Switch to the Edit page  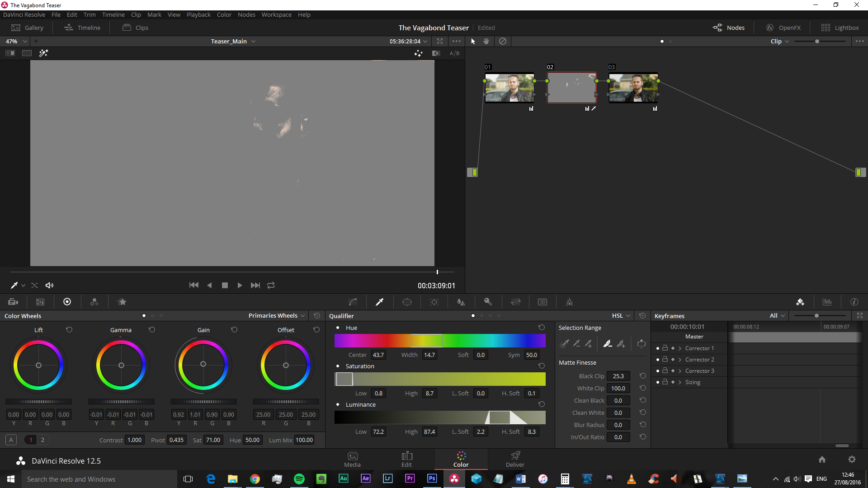406,459
